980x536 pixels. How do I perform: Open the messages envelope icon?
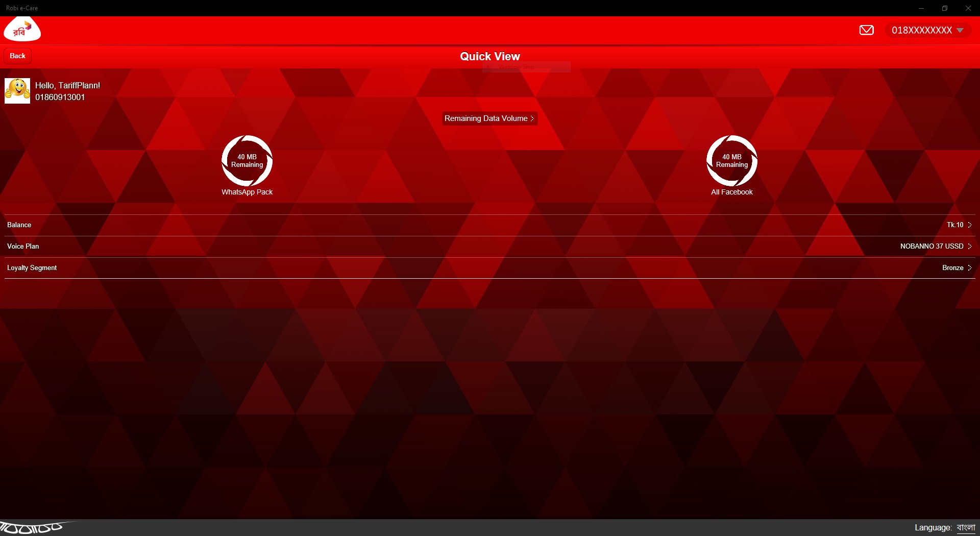(866, 30)
